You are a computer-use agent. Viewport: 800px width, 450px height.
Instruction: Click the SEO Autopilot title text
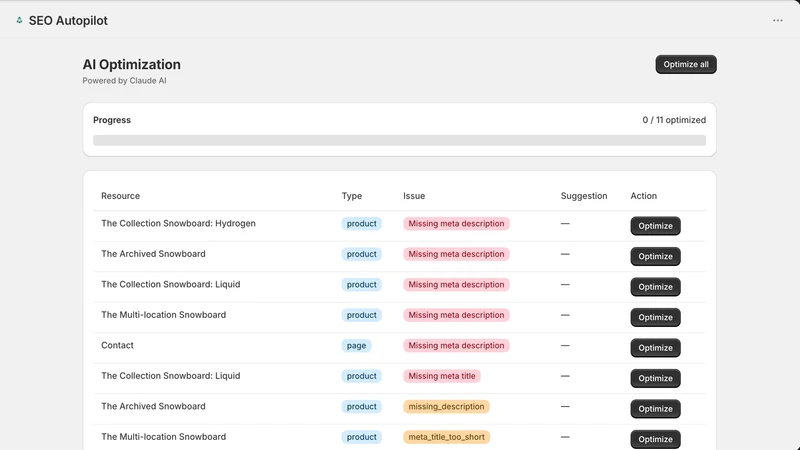click(x=68, y=20)
